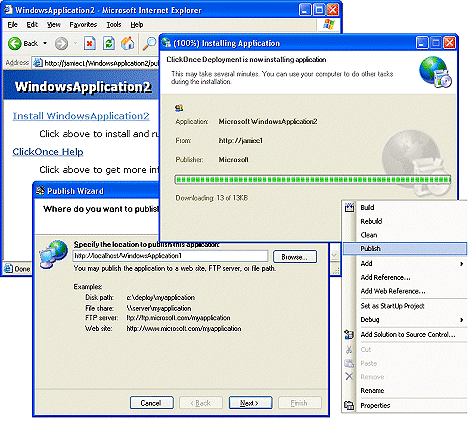Close the Internet Explorer window

click(x=333, y=10)
